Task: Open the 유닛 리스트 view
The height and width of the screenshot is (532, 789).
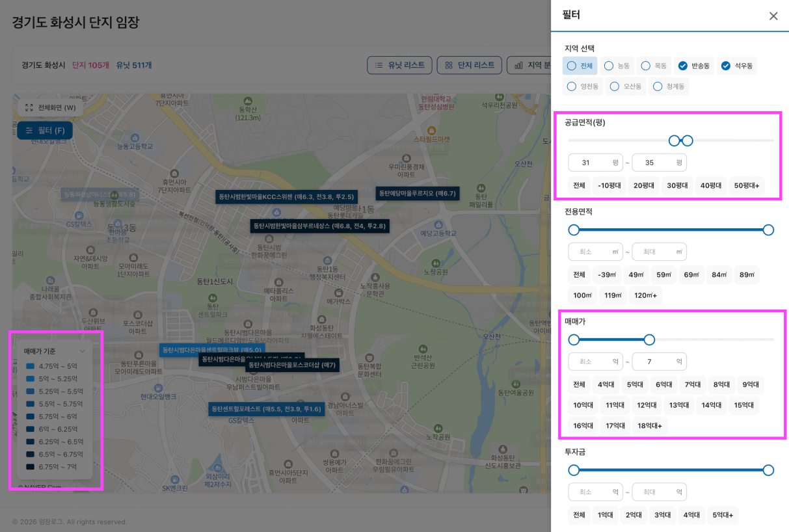Action: [x=399, y=65]
